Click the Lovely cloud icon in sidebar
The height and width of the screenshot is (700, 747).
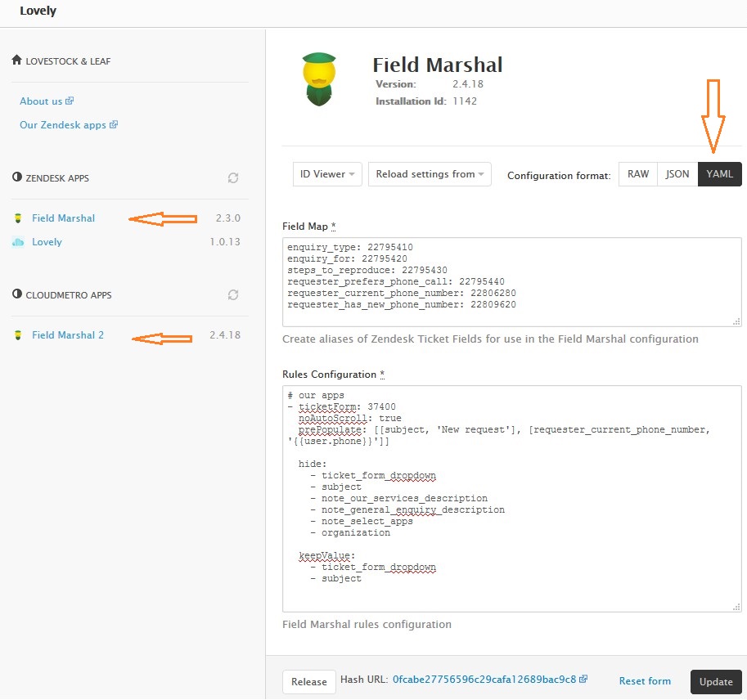point(18,242)
